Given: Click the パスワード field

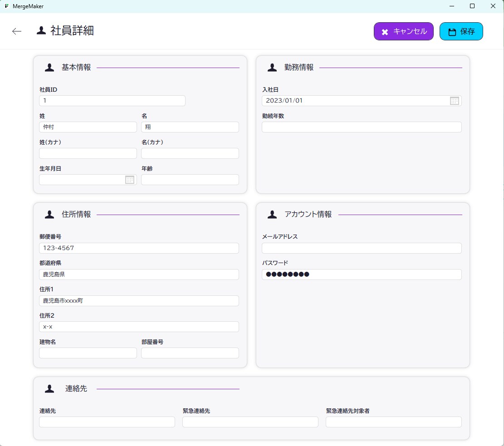Looking at the screenshot, I should (x=362, y=274).
